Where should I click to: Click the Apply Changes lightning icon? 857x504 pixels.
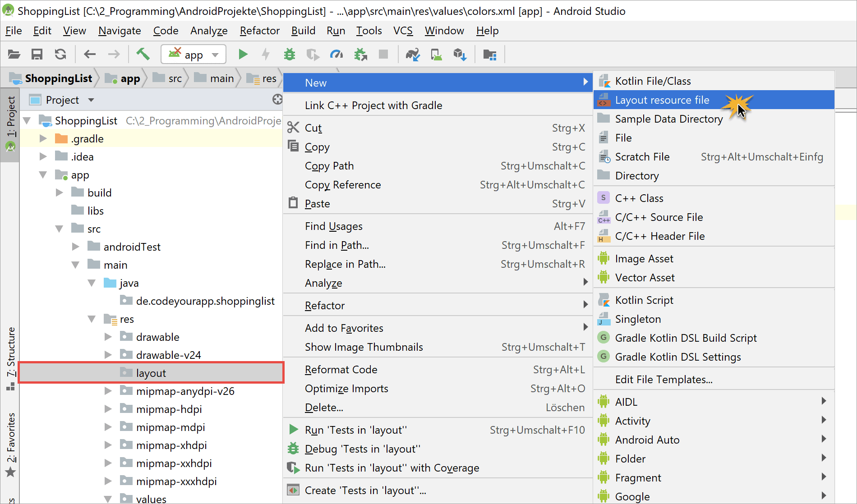(266, 55)
